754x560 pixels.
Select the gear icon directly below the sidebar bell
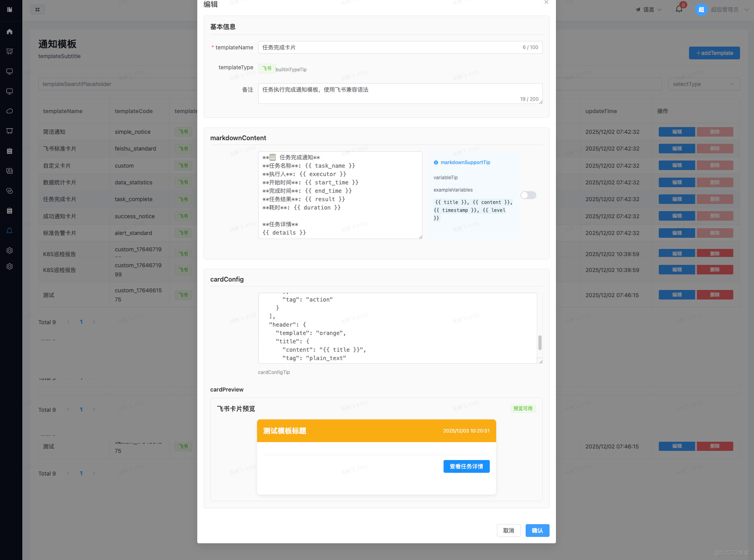(x=10, y=251)
